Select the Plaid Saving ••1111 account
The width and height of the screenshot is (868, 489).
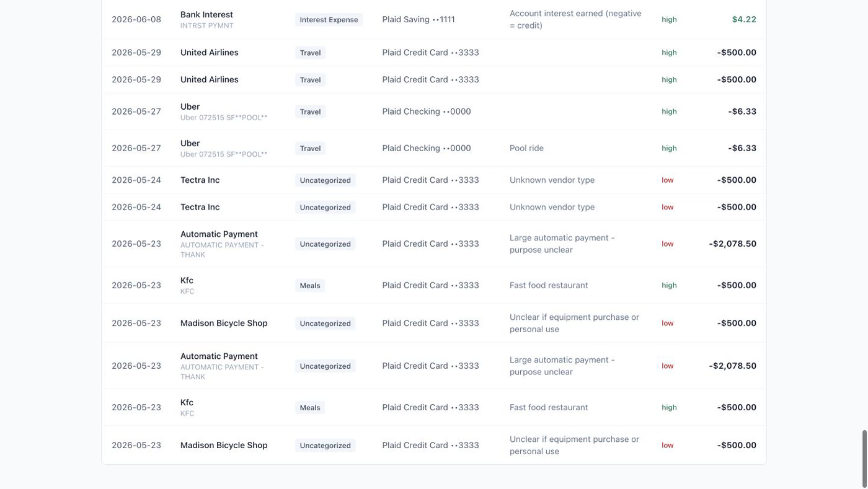pos(418,19)
